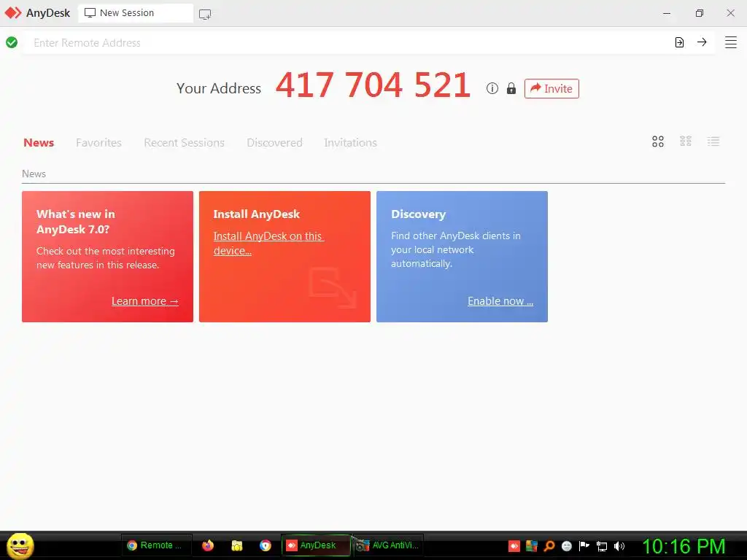
Task: Click the connect arrow icon
Action: coord(702,42)
